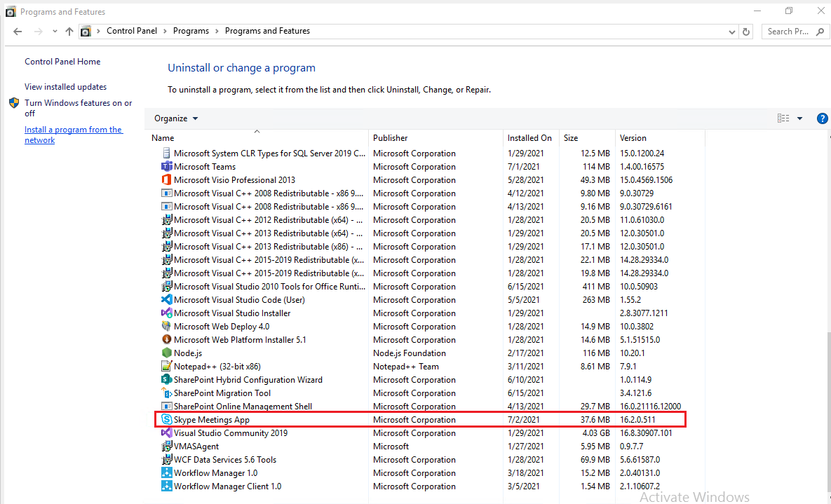Click the Microsoft Teams program icon

pos(166,166)
